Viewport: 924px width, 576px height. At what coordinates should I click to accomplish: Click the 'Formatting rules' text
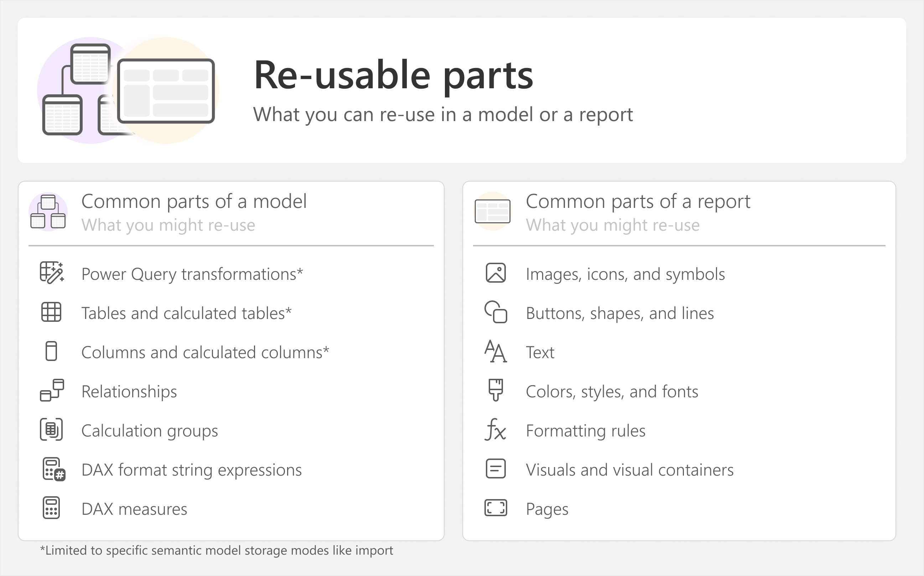586,431
